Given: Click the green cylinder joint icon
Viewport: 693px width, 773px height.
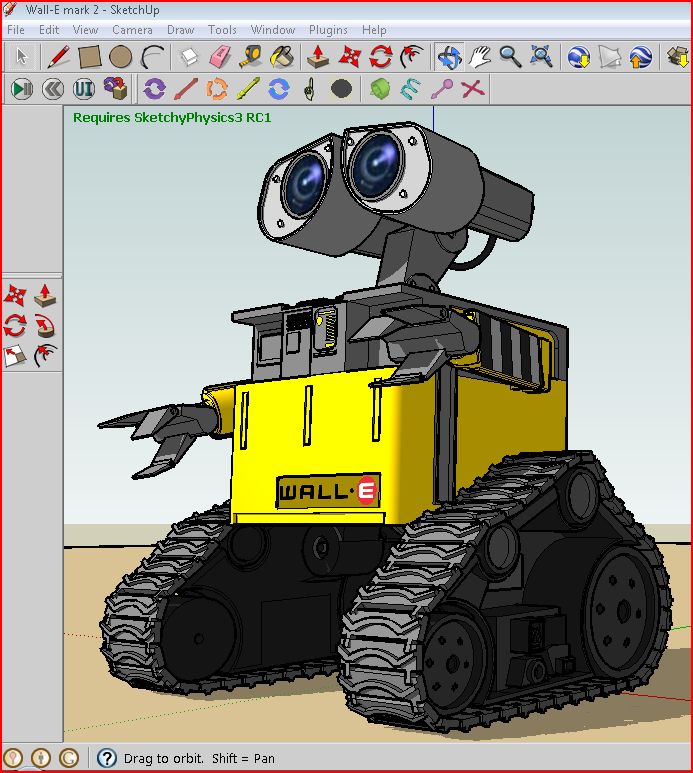Looking at the screenshot, I should (x=380, y=89).
